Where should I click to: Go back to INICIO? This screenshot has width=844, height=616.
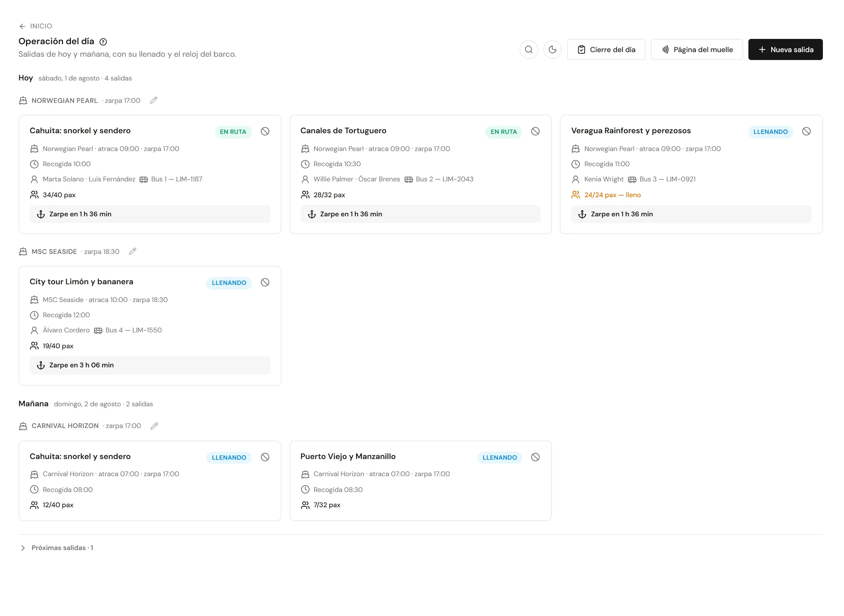(35, 26)
